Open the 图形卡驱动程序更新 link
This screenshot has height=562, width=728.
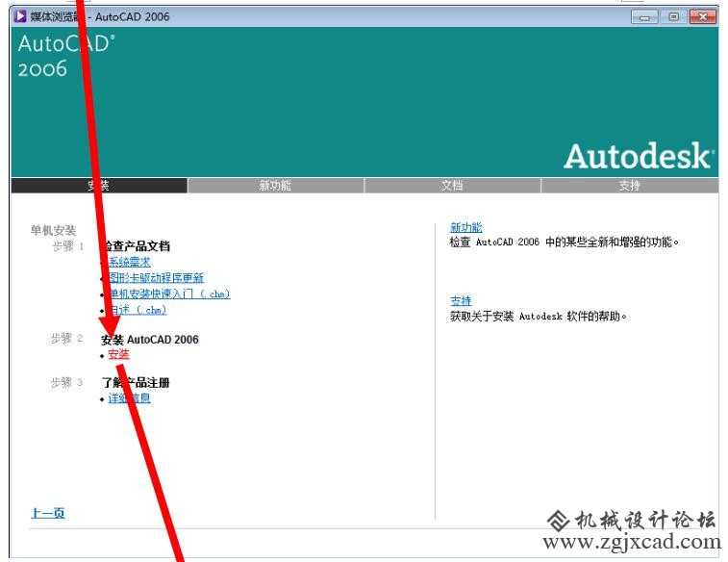pyautogui.click(x=156, y=278)
